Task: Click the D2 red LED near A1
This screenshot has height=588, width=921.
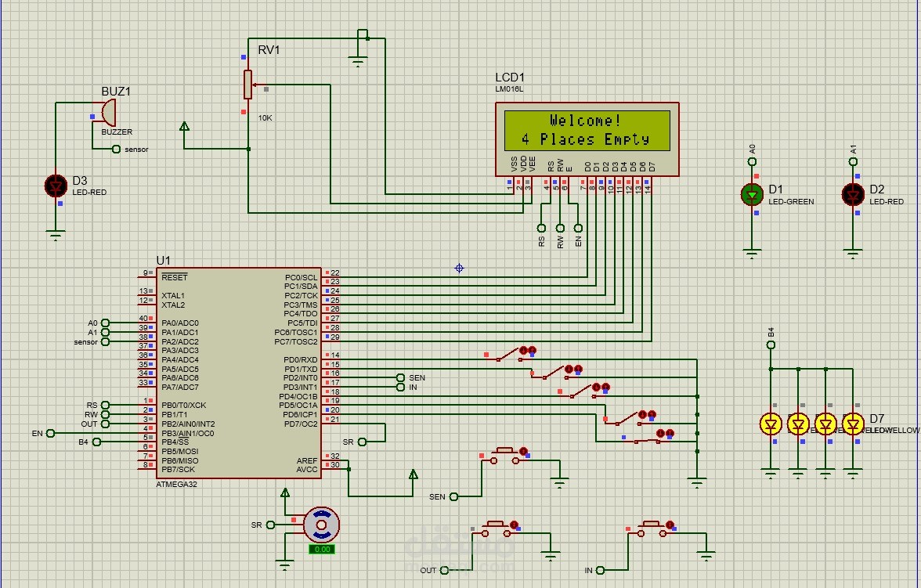Action: 852,195
